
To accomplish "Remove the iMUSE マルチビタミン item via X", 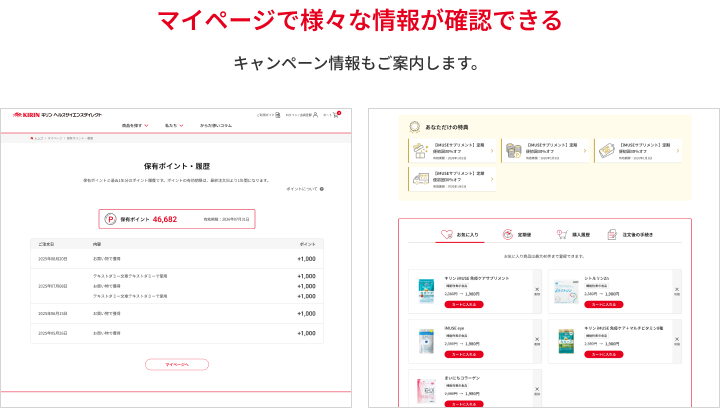I will pyautogui.click(x=677, y=341).
